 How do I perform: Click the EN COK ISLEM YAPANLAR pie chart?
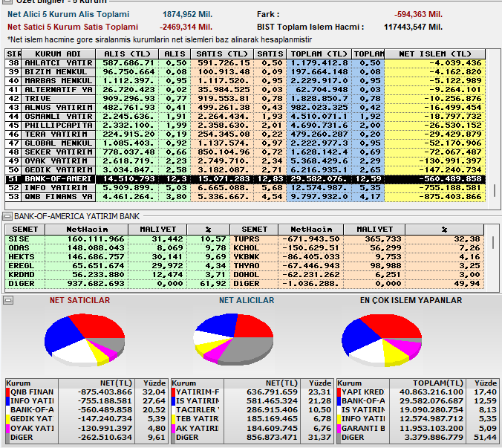pos(382,340)
